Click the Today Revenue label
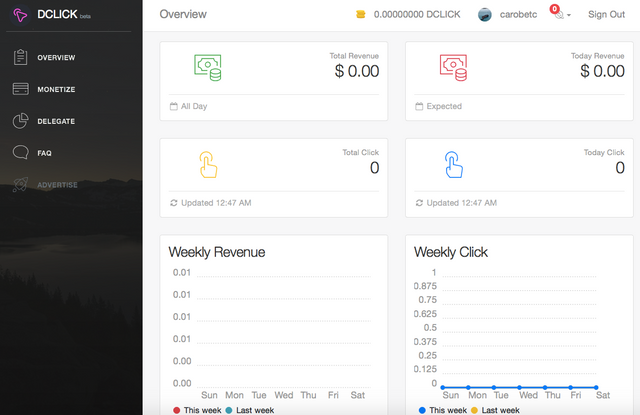This screenshot has height=415, width=640. pyautogui.click(x=598, y=56)
